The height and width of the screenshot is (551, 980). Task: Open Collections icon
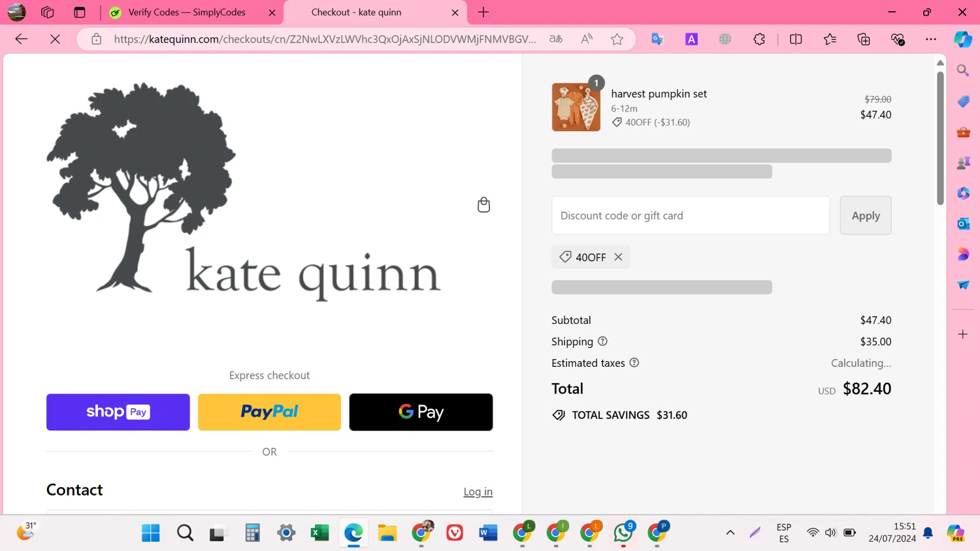[864, 39]
